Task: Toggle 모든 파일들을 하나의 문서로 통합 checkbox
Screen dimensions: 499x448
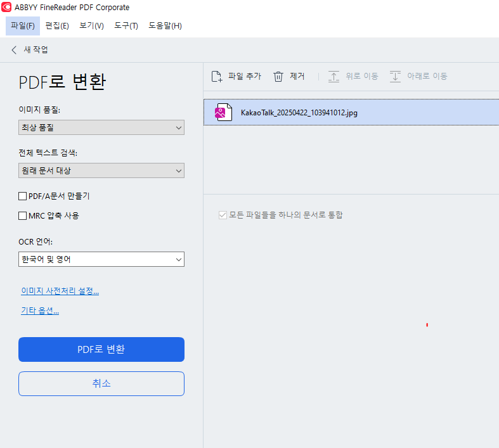Action: point(223,215)
